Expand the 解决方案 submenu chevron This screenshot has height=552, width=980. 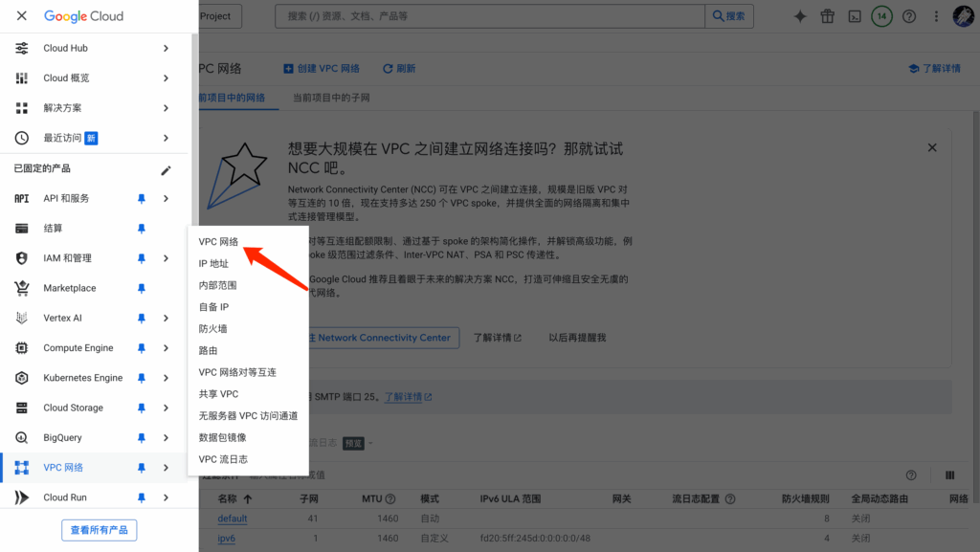coord(166,108)
